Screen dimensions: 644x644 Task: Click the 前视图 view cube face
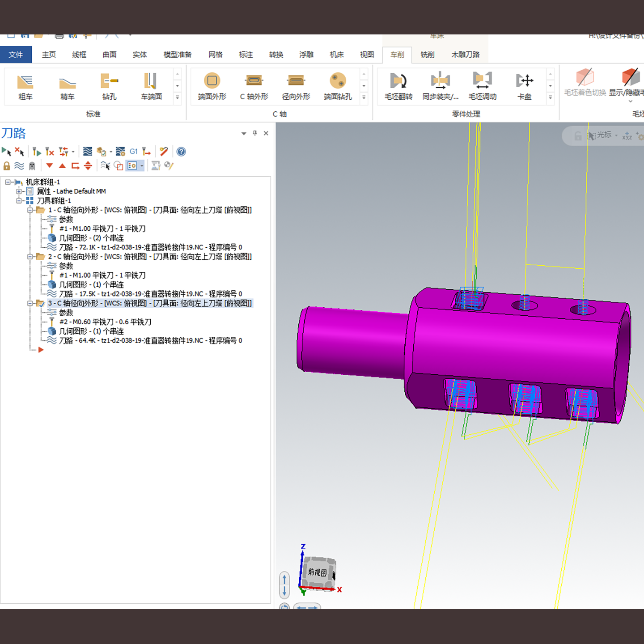click(x=318, y=572)
